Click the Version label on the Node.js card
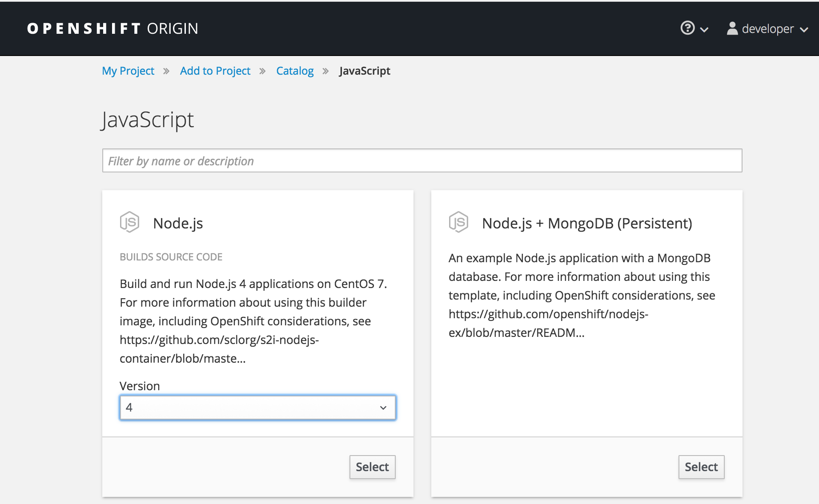 coord(140,386)
